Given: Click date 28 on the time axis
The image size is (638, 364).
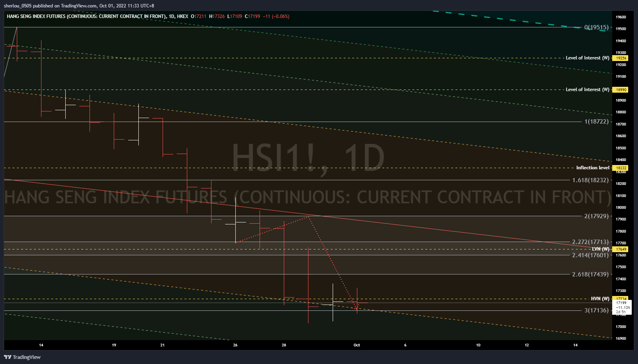Looking at the screenshot, I should pos(284,345).
